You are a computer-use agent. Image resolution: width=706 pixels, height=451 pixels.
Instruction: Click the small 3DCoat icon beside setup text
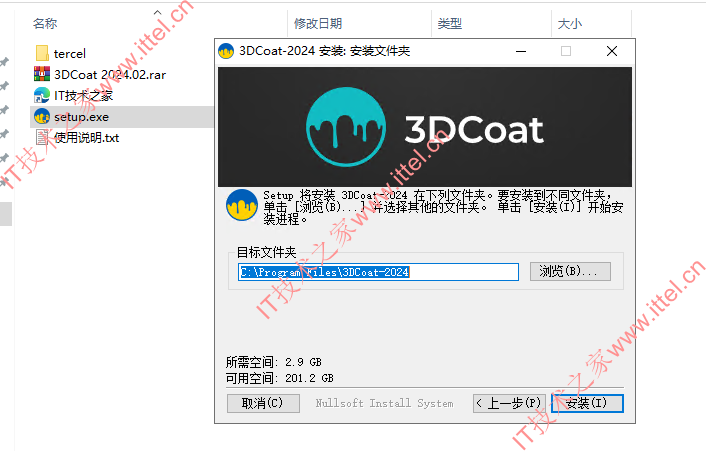coord(242,205)
